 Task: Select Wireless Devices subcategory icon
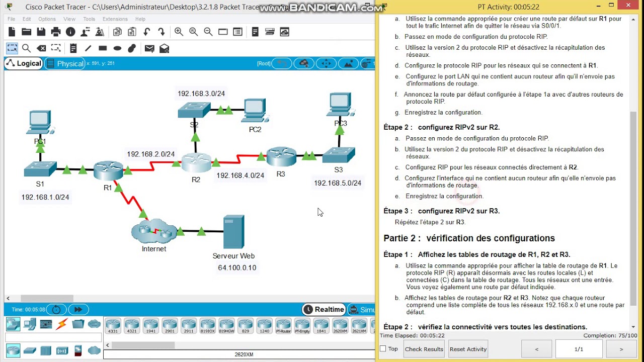point(62,350)
